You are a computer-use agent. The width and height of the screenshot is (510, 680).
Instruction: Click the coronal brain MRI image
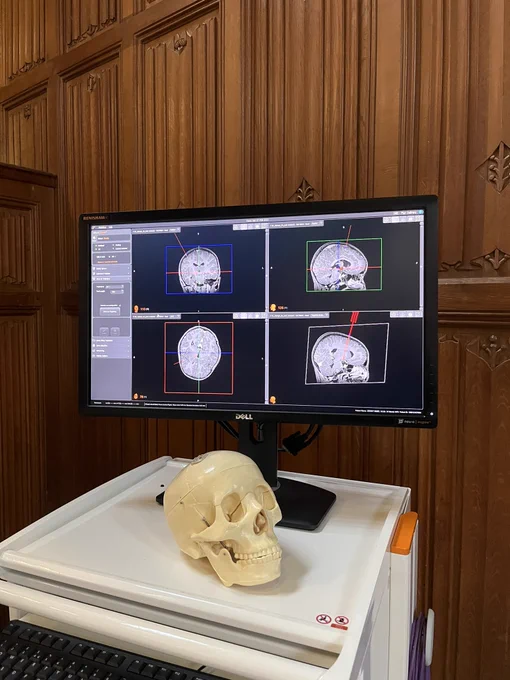click(x=199, y=270)
